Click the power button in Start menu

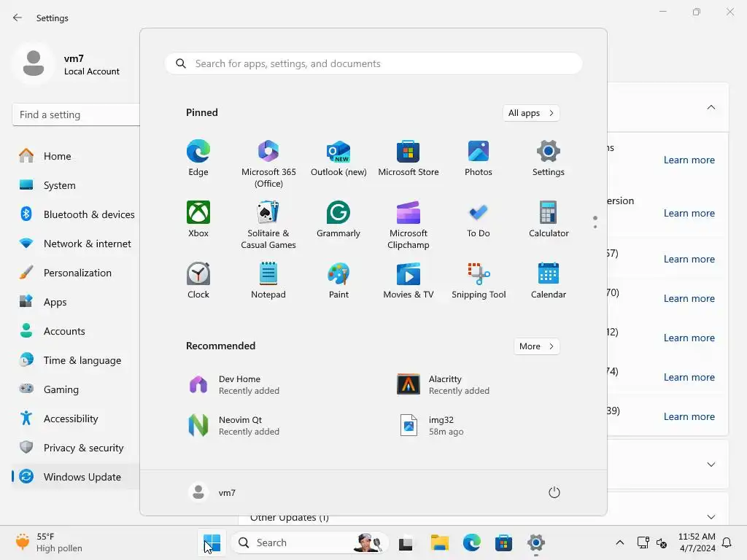coord(554,492)
